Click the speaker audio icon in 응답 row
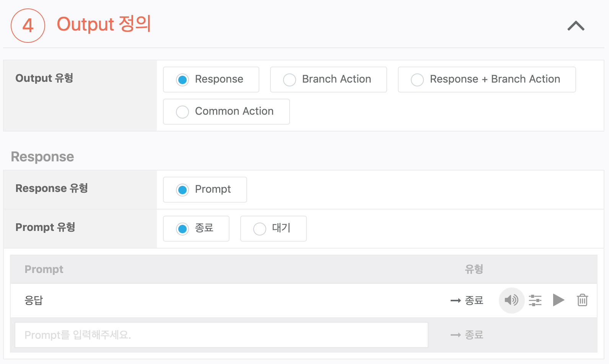The image size is (609, 364). (511, 300)
